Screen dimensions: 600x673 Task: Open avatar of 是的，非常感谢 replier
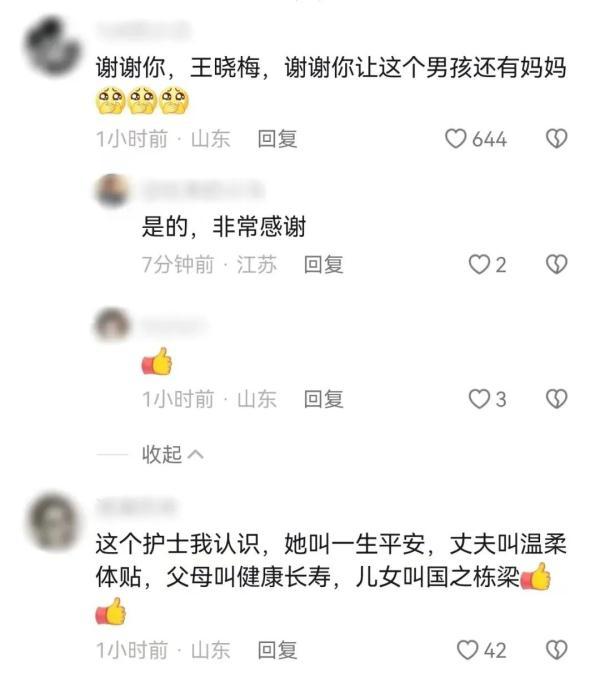pyautogui.click(x=112, y=191)
